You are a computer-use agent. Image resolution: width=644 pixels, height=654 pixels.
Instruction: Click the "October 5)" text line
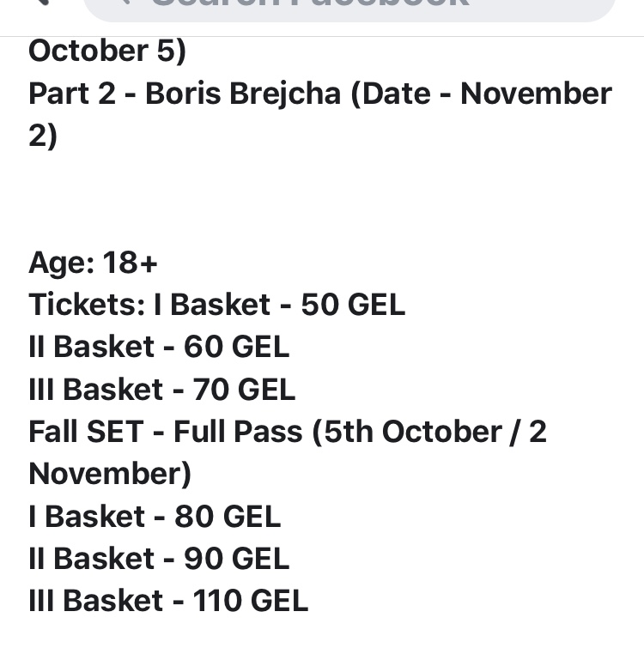coord(107,51)
